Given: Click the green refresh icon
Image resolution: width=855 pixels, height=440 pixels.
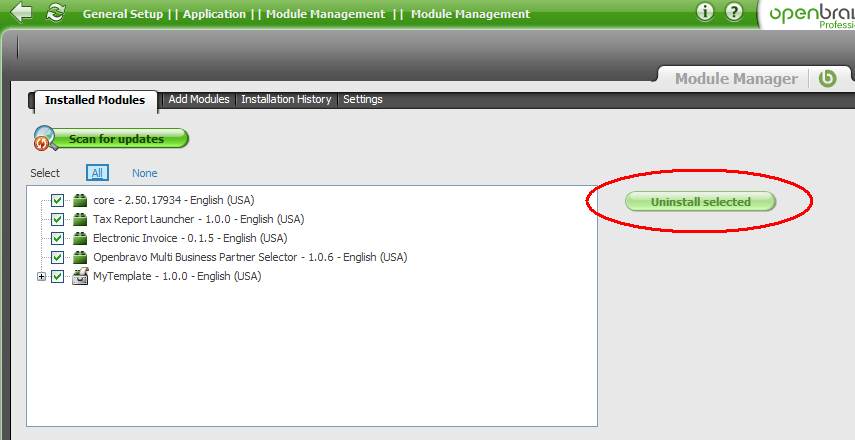Looking at the screenshot, I should pyautogui.click(x=55, y=13).
